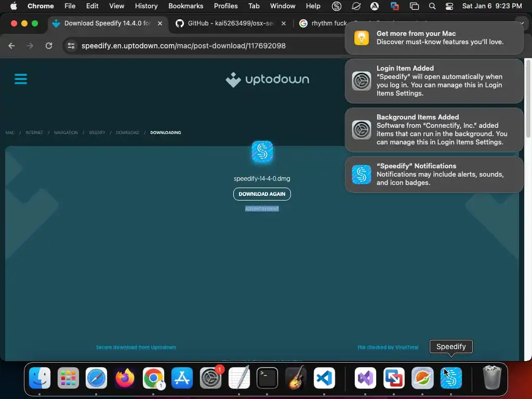The image size is (532, 399).
Task: Open the Background Items Added notification
Action: pyautogui.click(x=434, y=129)
